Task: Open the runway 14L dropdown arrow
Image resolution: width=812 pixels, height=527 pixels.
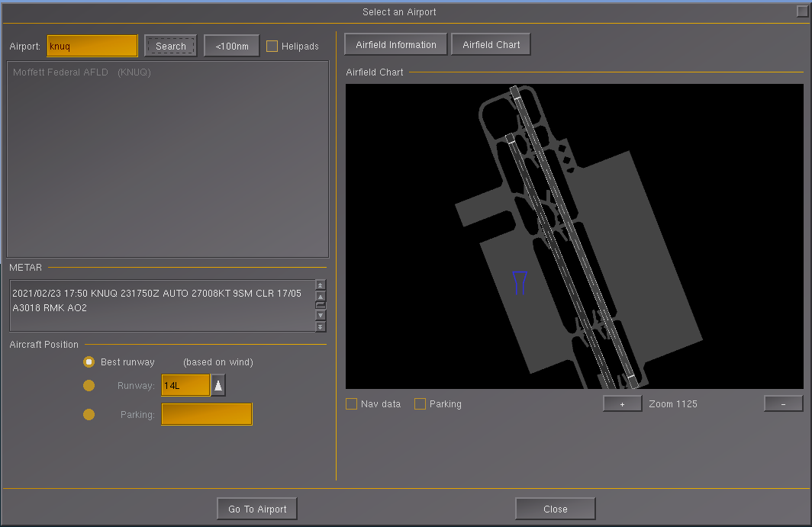Action: point(218,385)
